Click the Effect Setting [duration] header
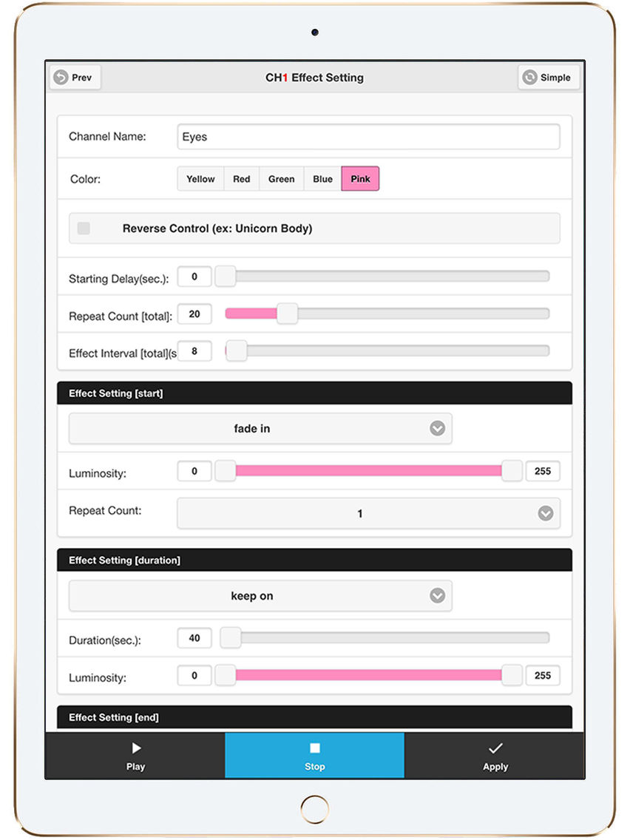This screenshot has height=840, width=630. click(314, 560)
